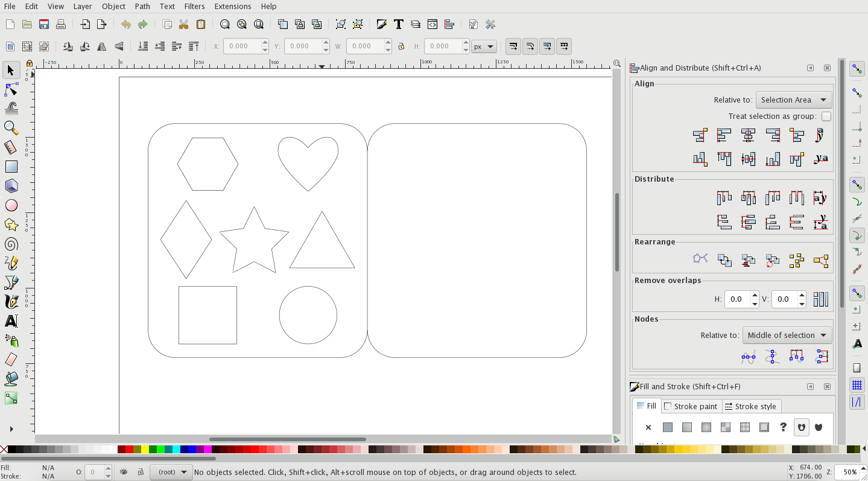Open the Layer menu
Screen dimensions: 868x481
coord(83,6)
